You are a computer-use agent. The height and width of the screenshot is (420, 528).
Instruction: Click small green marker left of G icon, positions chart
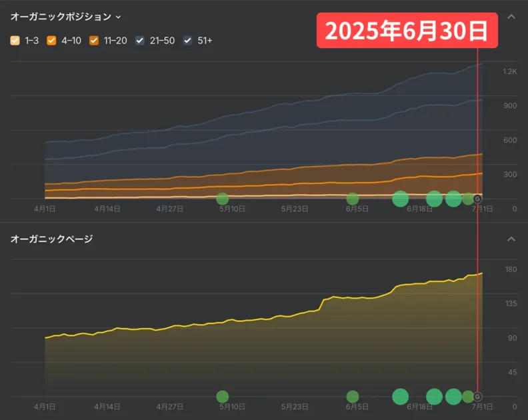point(468,199)
